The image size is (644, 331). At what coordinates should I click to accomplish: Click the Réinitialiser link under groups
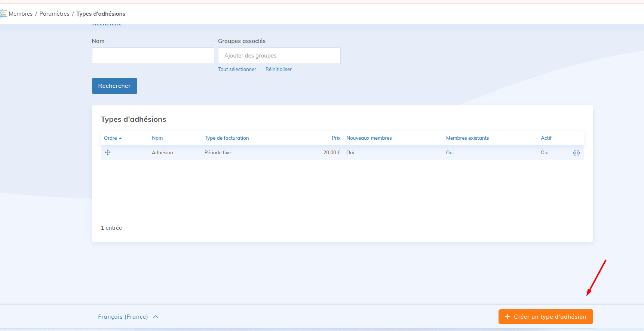(x=278, y=69)
